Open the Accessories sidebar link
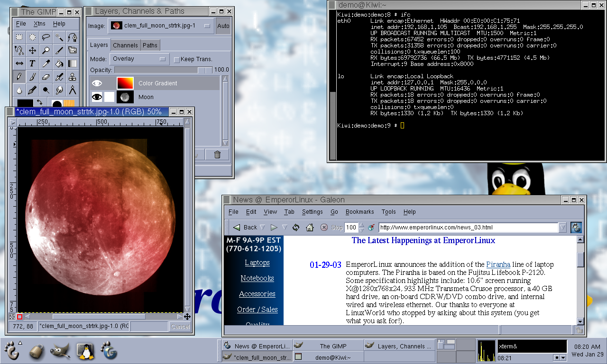The width and height of the screenshot is (607, 364). 257,294
